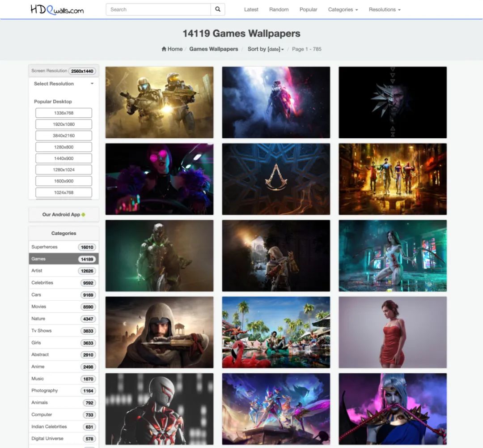Open the Tv Shows category
Screen dimensions: 483x448
pyautogui.click(x=64, y=331)
